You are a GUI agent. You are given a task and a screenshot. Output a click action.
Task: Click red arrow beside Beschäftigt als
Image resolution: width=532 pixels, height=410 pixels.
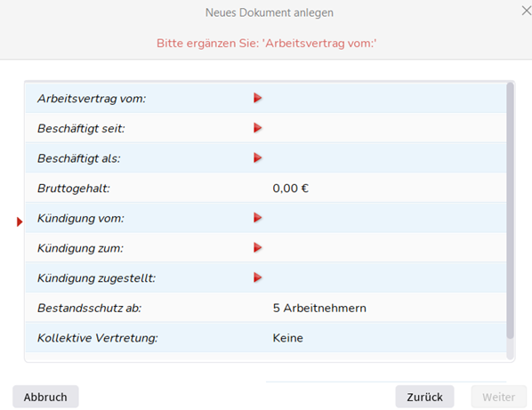point(257,157)
